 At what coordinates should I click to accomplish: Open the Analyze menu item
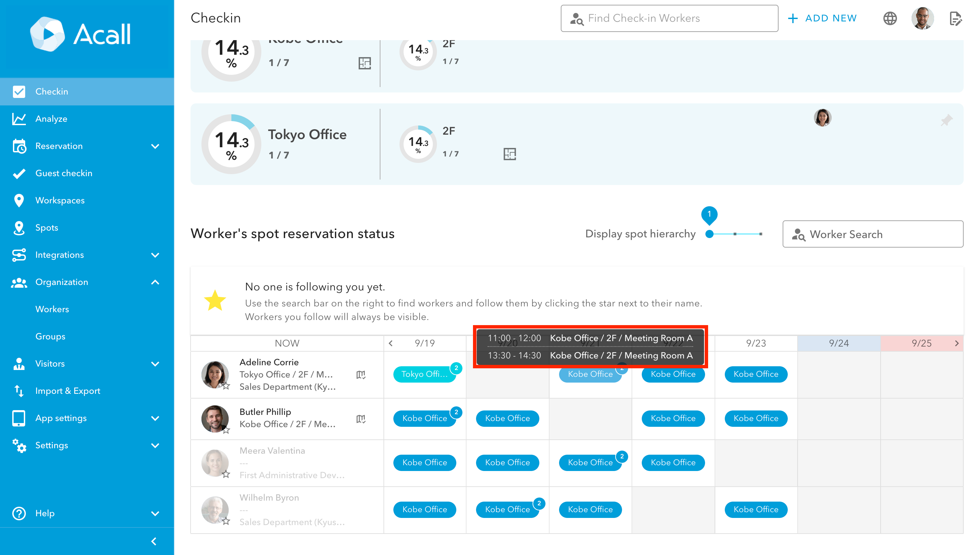[x=51, y=119]
